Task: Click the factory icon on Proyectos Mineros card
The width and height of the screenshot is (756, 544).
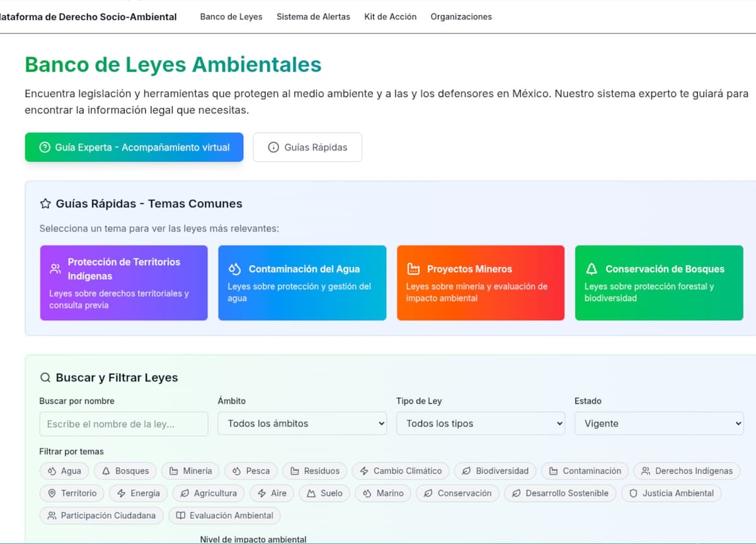Action: point(413,269)
